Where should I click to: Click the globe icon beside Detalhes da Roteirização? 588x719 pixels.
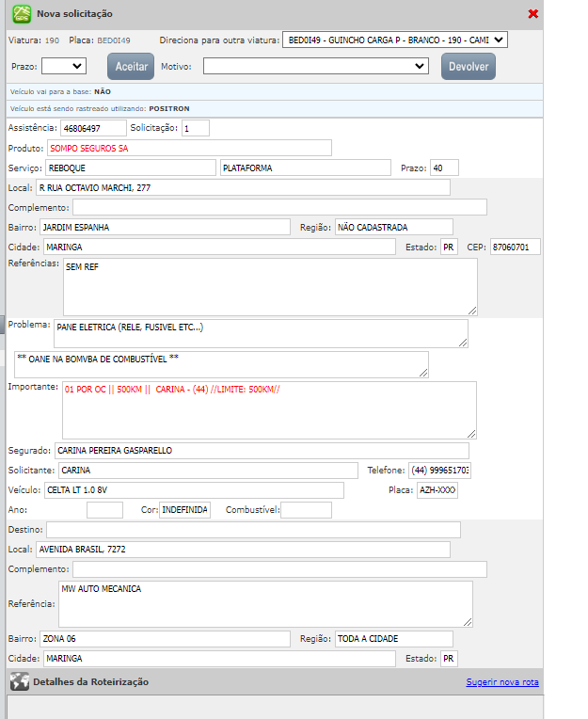point(19,682)
